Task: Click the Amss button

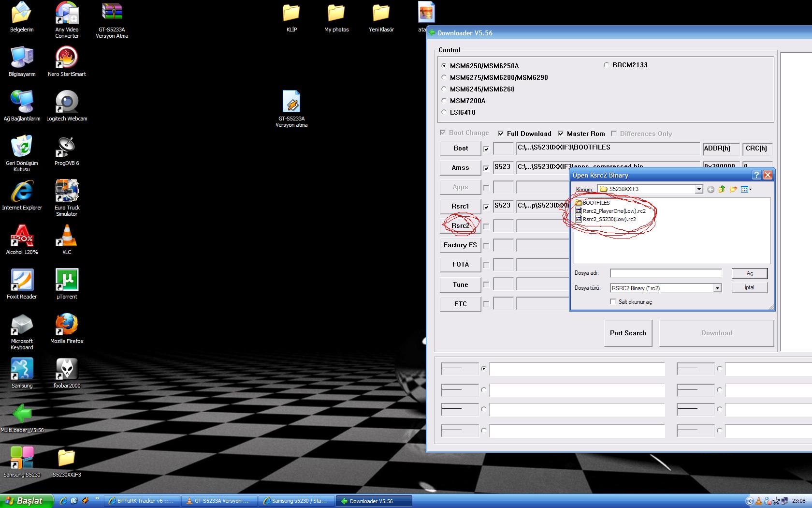Action: click(x=460, y=168)
